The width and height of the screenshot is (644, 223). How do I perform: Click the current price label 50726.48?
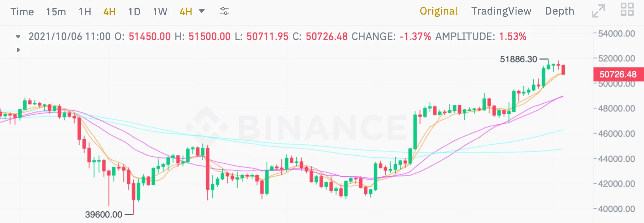tap(618, 74)
